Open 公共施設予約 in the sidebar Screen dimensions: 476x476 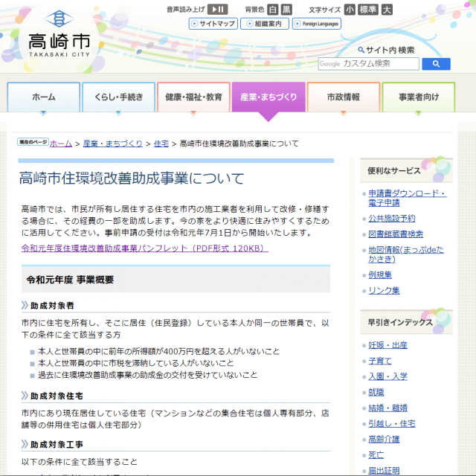(x=391, y=219)
